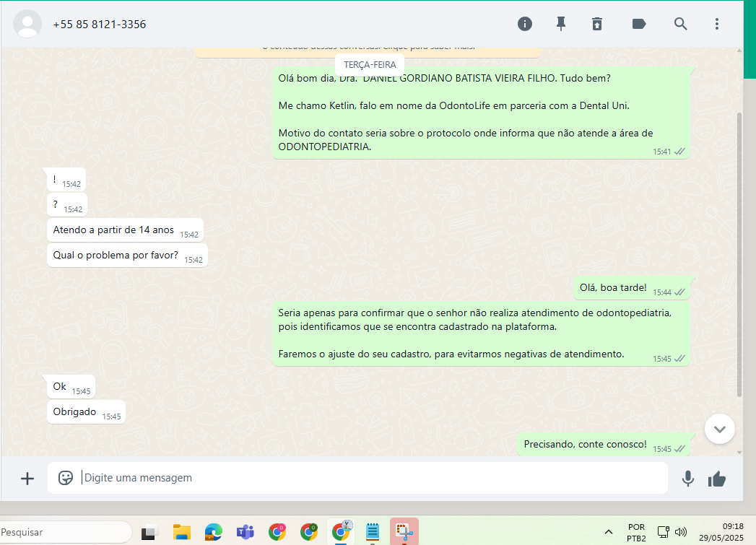Viewport: 756px width, 545px height.
Task: Open File Explorer from the taskbar
Action: [182, 532]
